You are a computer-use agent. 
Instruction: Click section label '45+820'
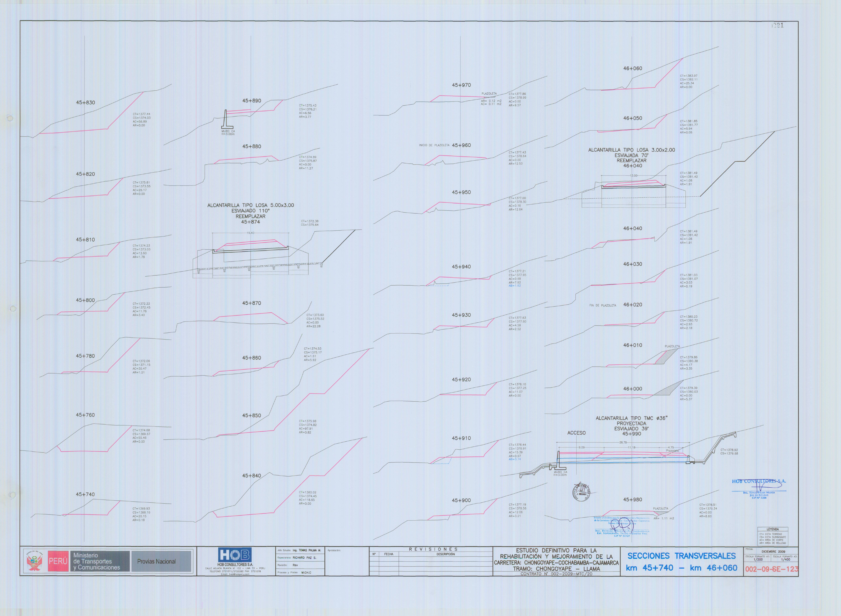[x=85, y=174]
